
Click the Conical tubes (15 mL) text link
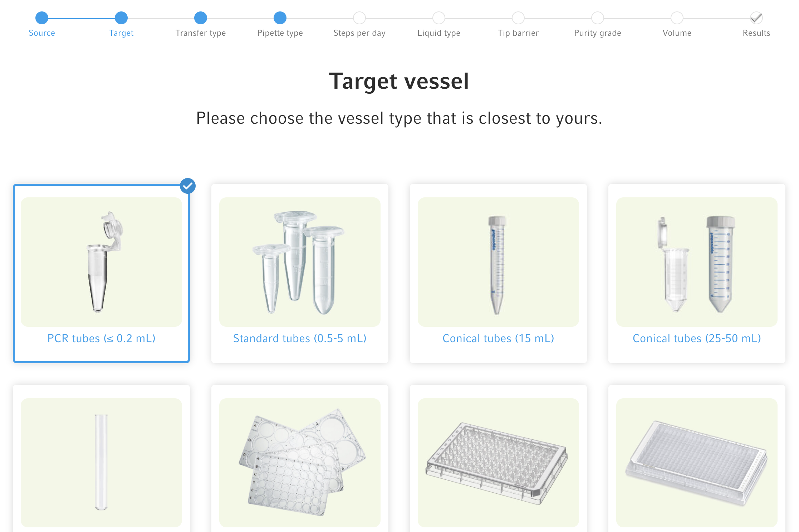[498, 338]
